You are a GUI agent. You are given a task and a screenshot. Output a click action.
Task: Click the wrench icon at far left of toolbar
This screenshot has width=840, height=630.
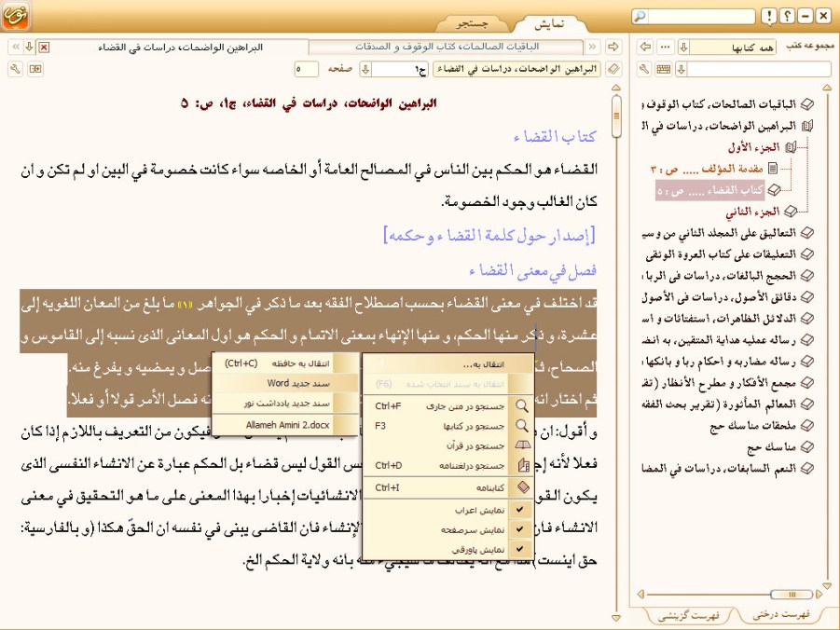coord(15,69)
